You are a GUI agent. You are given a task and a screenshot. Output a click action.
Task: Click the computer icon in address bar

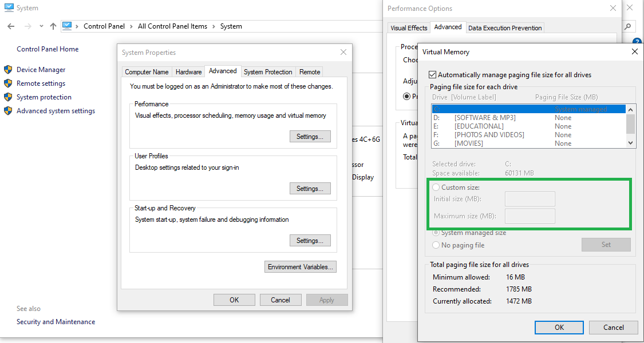[67, 26]
